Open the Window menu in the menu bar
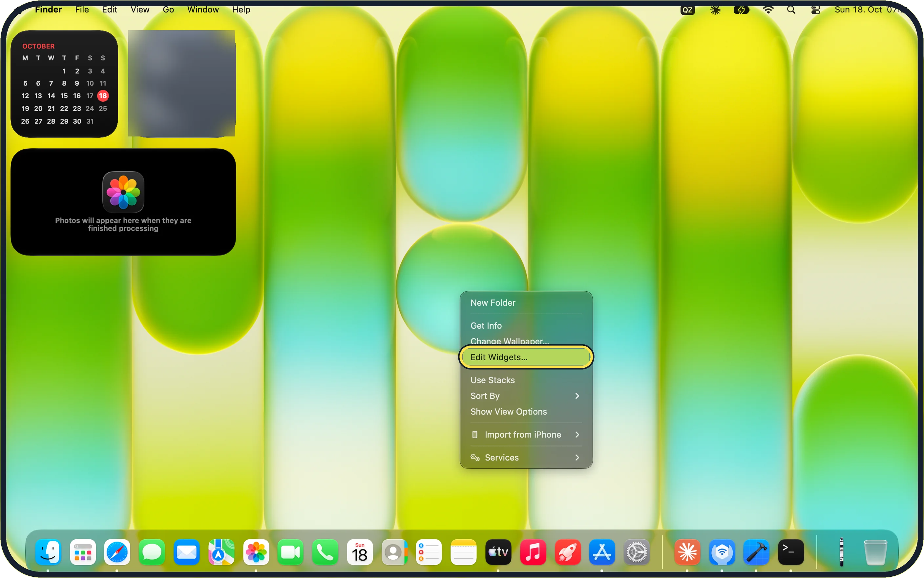924x578 pixels. [202, 10]
